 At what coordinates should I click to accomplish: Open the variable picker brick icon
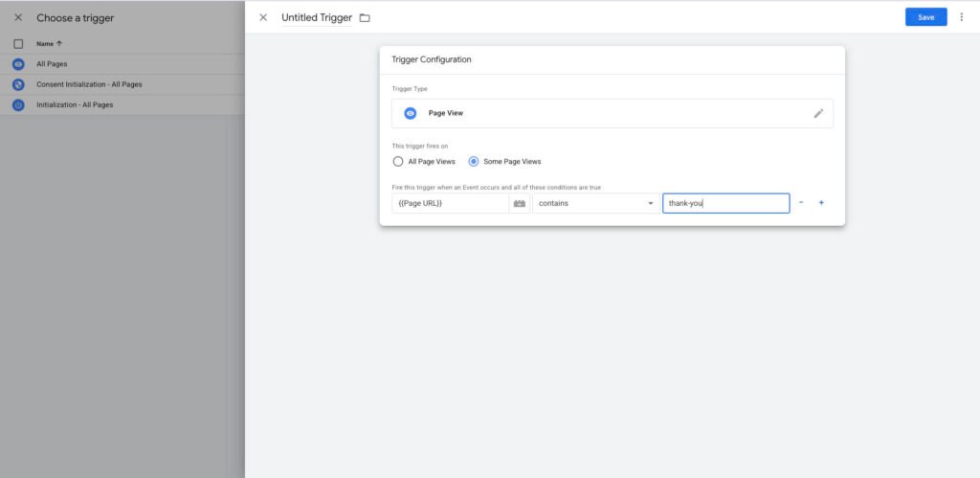point(520,203)
